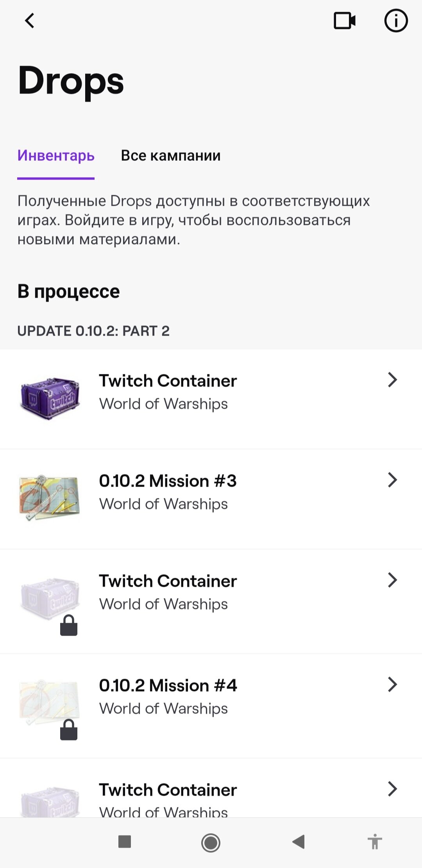
Task: Tap lock icon on second Twitch Container
Action: pos(69,625)
